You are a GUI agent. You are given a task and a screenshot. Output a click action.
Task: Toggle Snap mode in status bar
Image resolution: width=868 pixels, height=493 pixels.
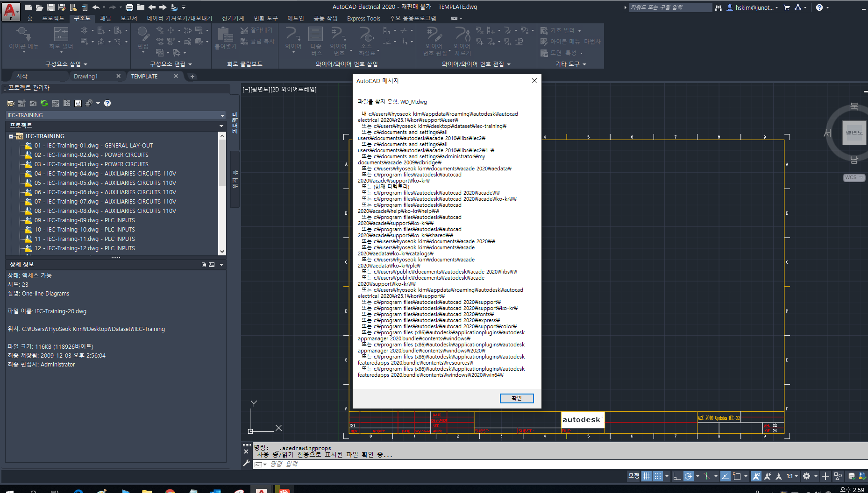(658, 476)
